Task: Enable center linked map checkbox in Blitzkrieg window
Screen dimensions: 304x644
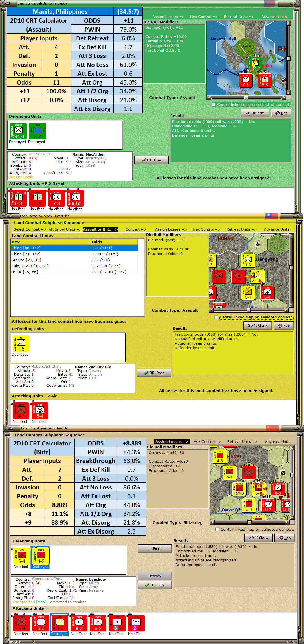Action: (217, 530)
